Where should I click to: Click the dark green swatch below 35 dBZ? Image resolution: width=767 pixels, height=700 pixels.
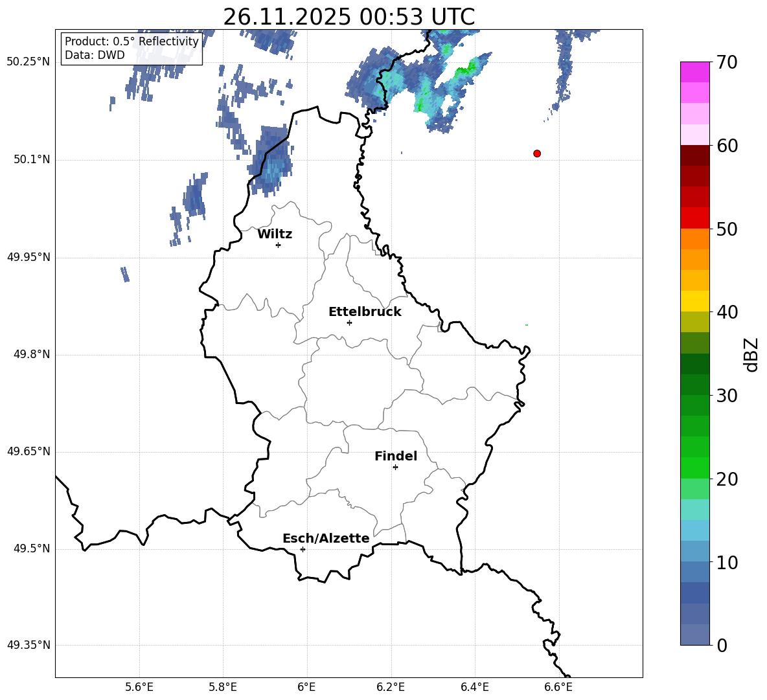click(x=695, y=364)
